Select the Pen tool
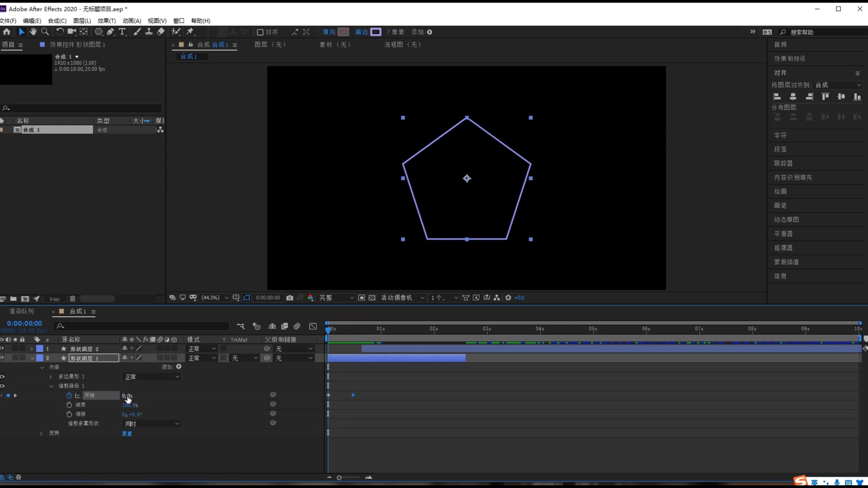The image size is (868, 488). [x=110, y=32]
